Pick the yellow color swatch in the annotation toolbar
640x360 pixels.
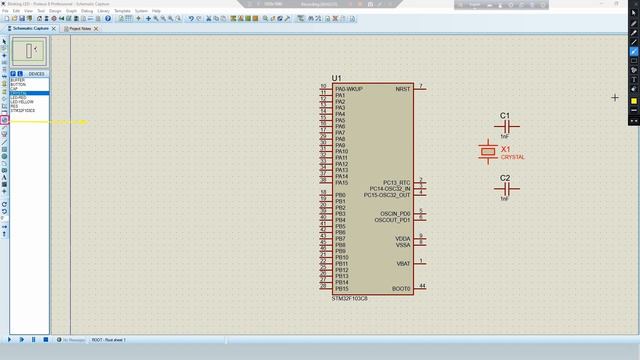click(x=633, y=101)
